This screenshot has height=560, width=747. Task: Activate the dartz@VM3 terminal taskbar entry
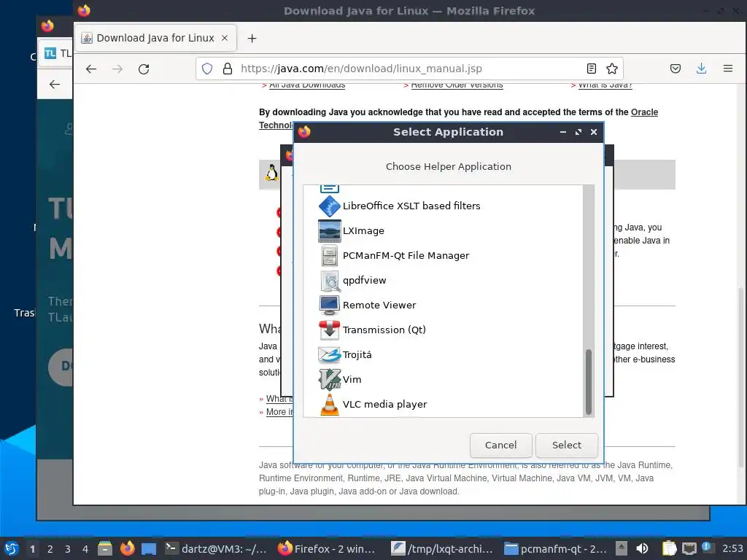click(x=217, y=548)
